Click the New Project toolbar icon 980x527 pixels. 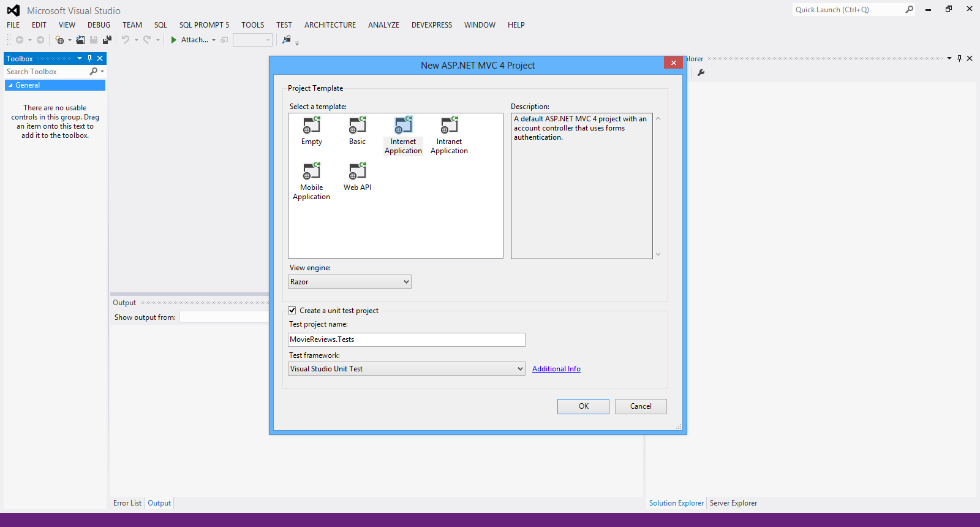(59, 40)
